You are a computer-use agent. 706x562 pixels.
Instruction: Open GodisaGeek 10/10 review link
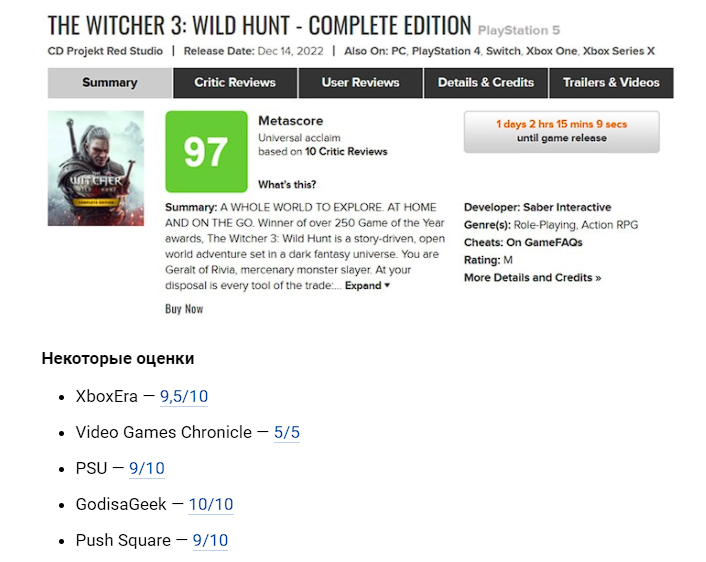coord(211,505)
